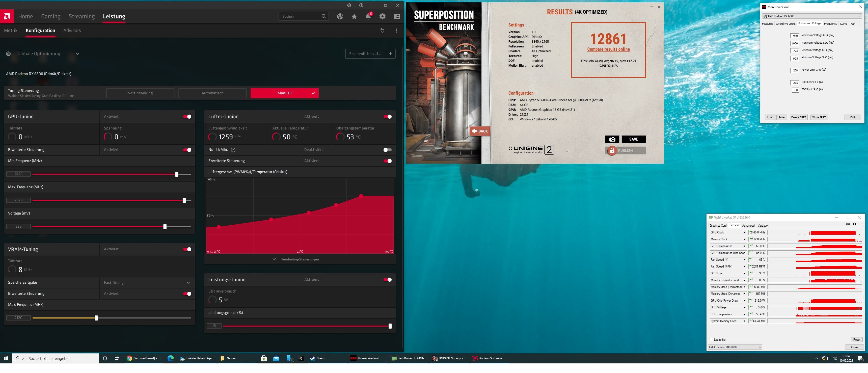Click Delete SPPT button

coord(798,117)
